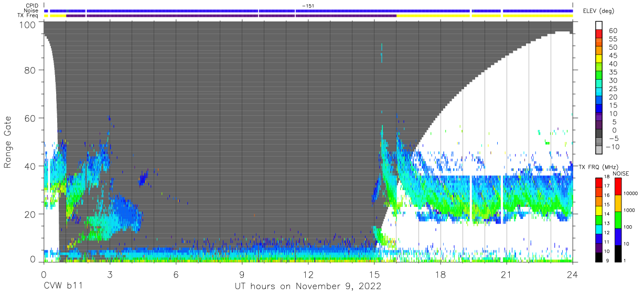Click the NOISE legend title

pyautogui.click(x=620, y=173)
